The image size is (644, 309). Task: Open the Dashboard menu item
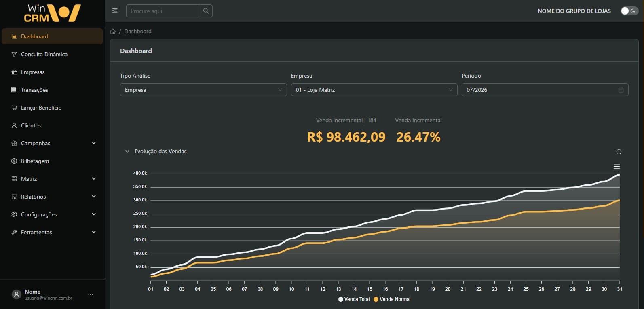point(53,36)
